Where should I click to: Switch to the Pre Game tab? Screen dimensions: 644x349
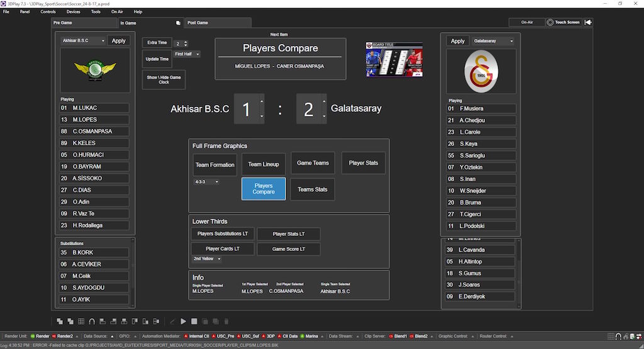[84, 23]
